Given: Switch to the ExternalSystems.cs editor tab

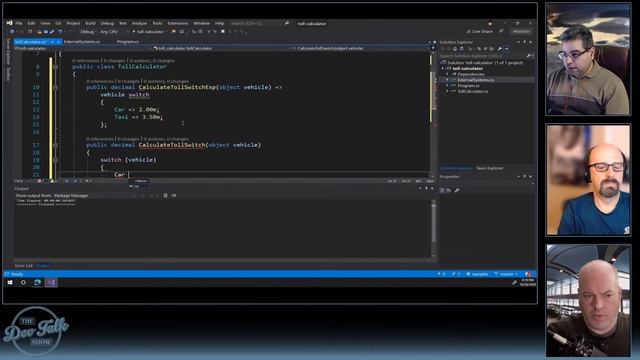Looking at the screenshot, I should click(82, 42).
